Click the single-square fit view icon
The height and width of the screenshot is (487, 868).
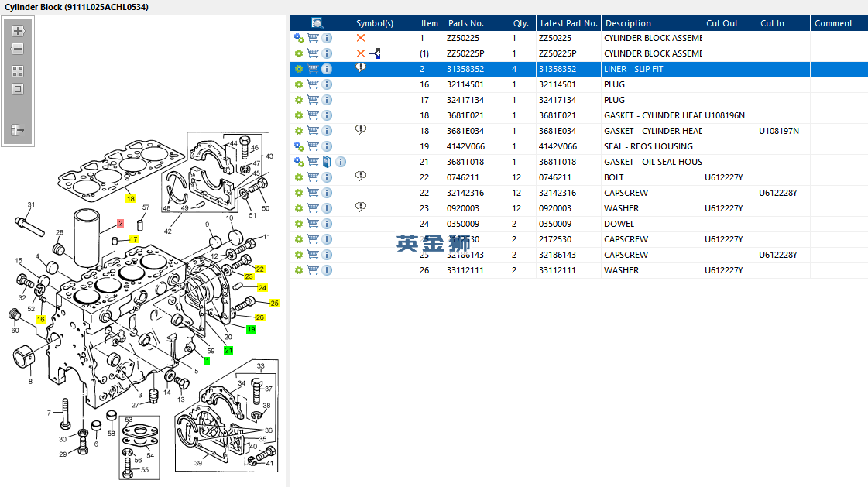[x=18, y=89]
